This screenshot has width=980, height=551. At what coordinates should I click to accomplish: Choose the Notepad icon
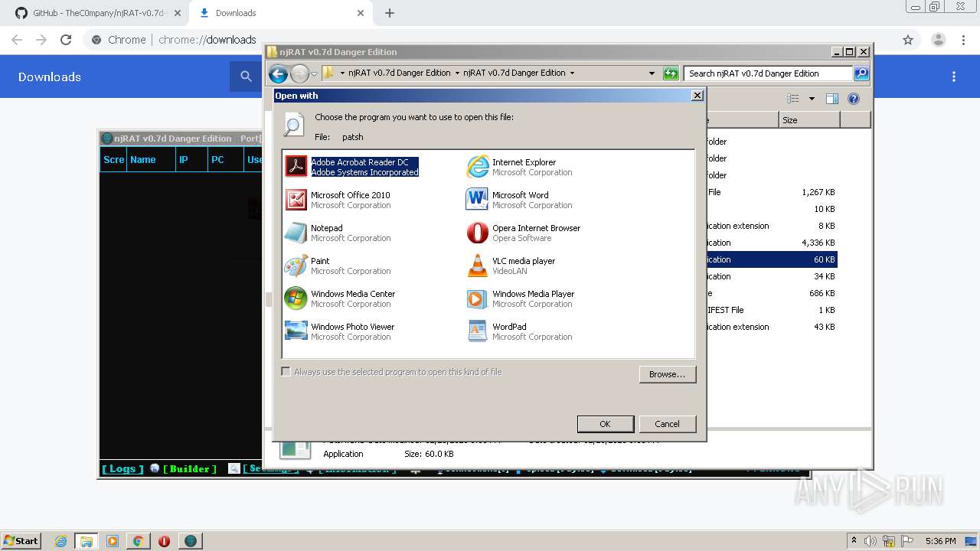tap(296, 233)
